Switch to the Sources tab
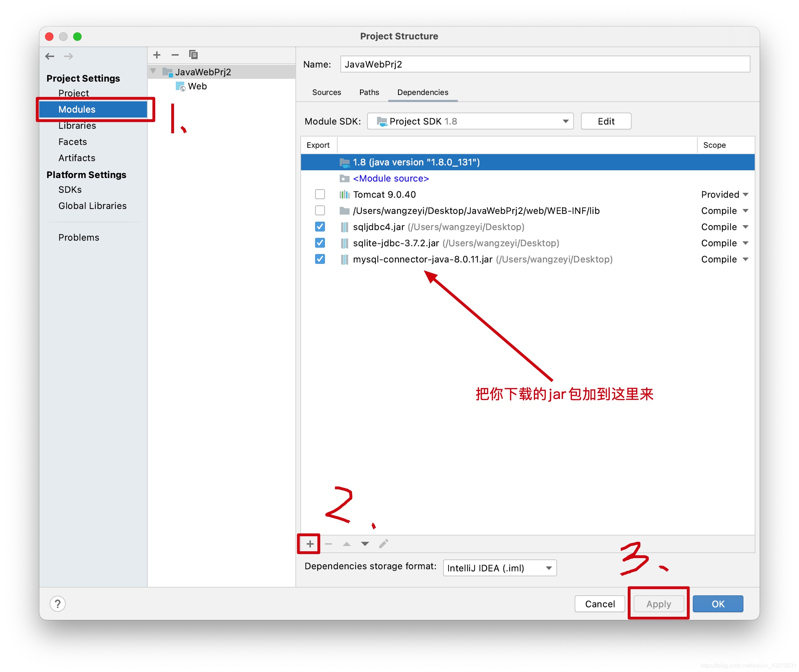The height and width of the screenshot is (672, 799). tap(326, 92)
